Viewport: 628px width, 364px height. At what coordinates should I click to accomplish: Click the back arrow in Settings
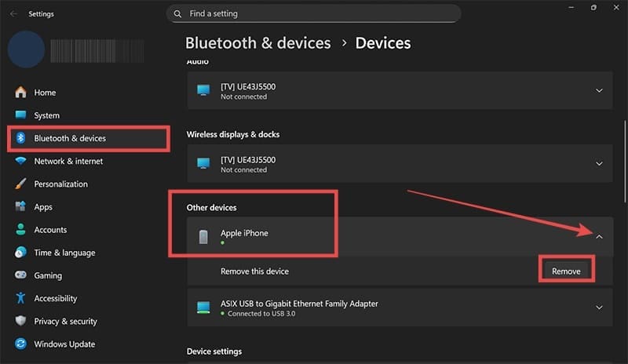pos(13,13)
